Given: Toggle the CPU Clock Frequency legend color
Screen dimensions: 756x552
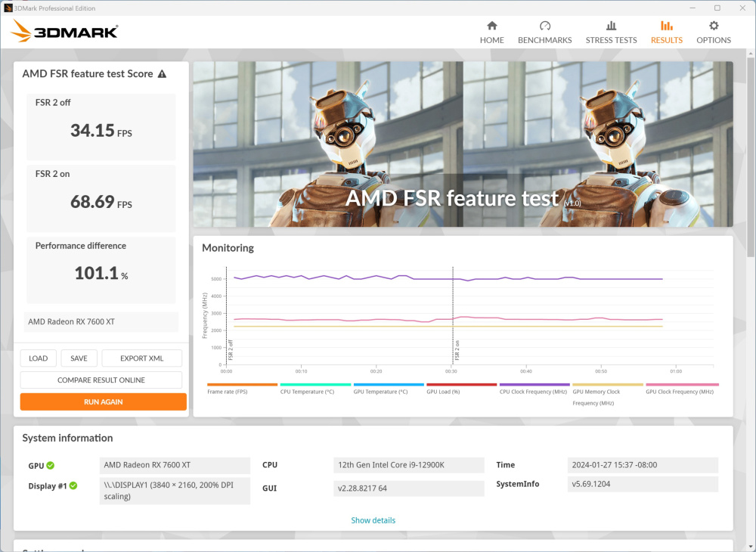Looking at the screenshot, I should click(x=534, y=384).
